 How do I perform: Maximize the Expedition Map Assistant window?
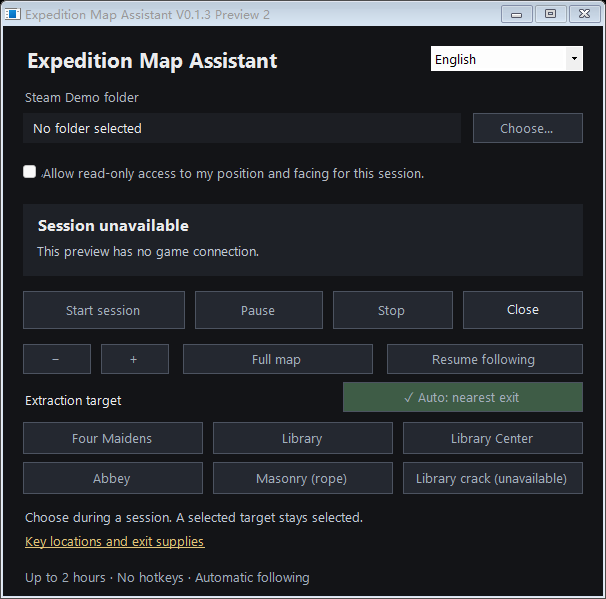550,15
